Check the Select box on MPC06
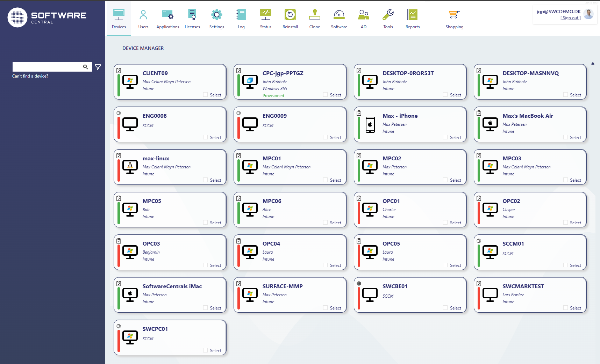The image size is (600, 364). pos(326,223)
